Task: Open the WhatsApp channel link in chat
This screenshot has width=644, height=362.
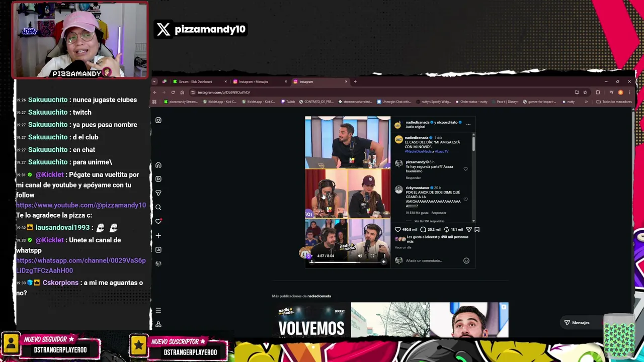Action: click(x=81, y=265)
